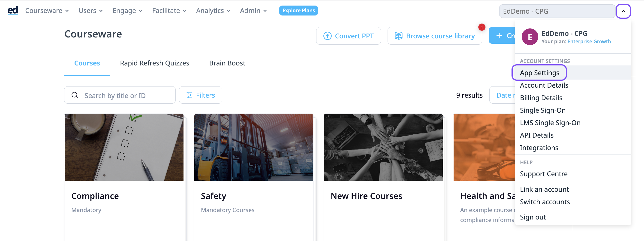Click the purple E account avatar
Screen dimensions: 644x241
[x=530, y=37]
